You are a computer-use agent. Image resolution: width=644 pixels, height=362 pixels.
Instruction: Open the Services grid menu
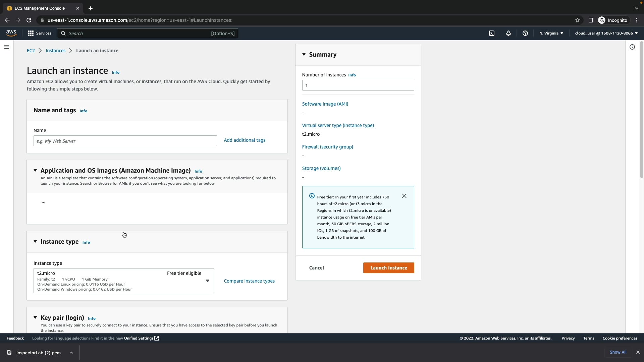tap(40, 33)
